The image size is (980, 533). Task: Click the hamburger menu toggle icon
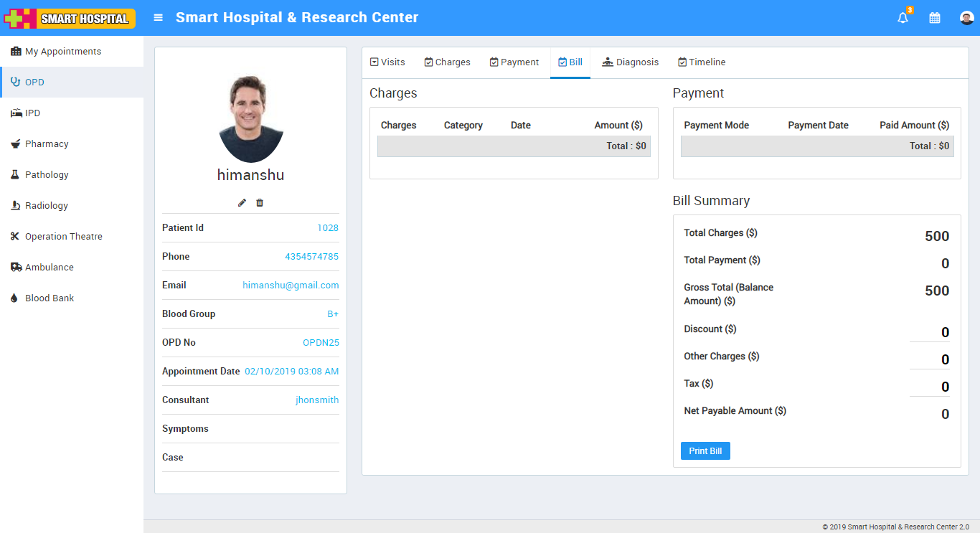159,18
